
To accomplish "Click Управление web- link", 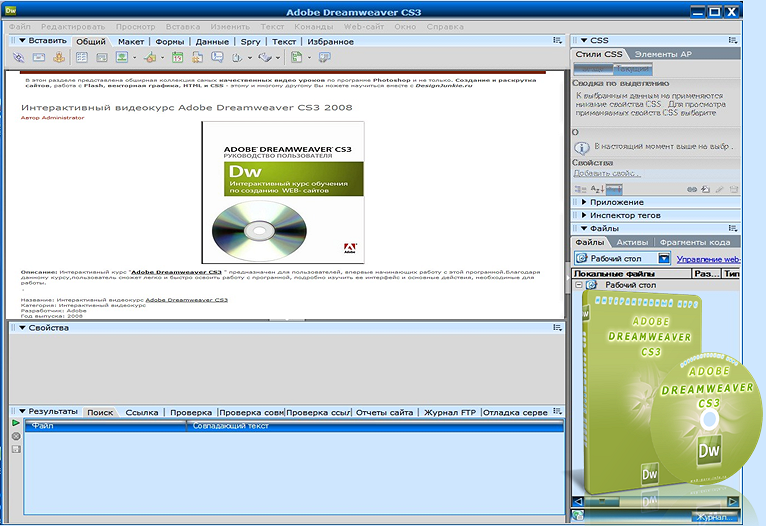I will coord(708,259).
